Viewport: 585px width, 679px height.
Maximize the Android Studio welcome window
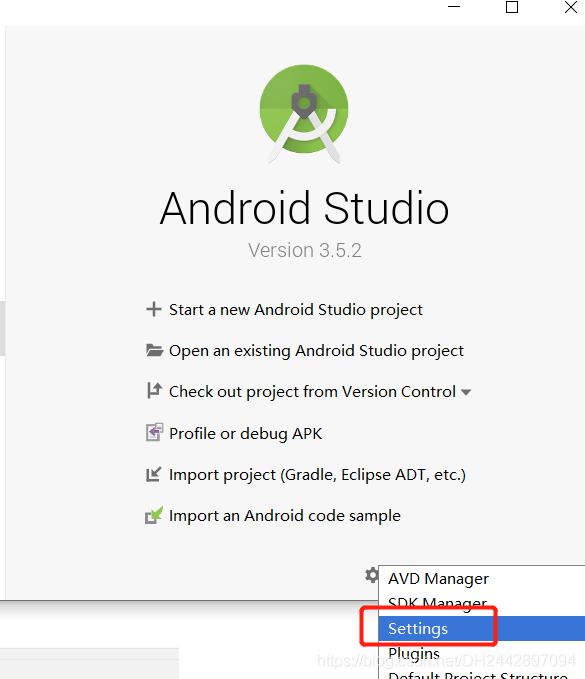(512, 7)
